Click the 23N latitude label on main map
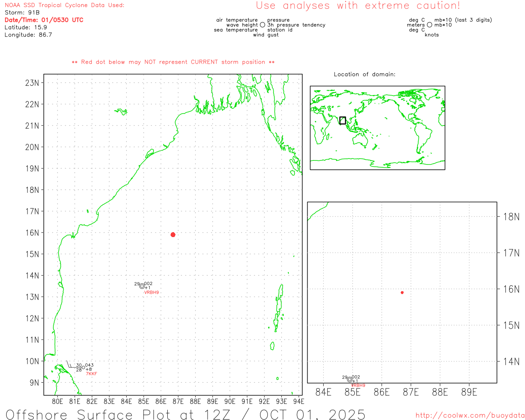Viewport: 525px width, 420px height. pyautogui.click(x=32, y=83)
